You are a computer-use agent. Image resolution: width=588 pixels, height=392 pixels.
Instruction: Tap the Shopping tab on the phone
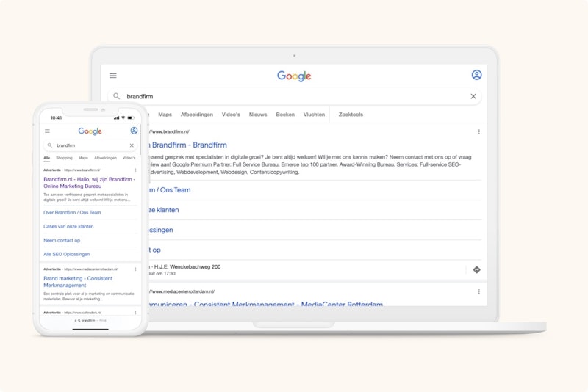(x=64, y=158)
